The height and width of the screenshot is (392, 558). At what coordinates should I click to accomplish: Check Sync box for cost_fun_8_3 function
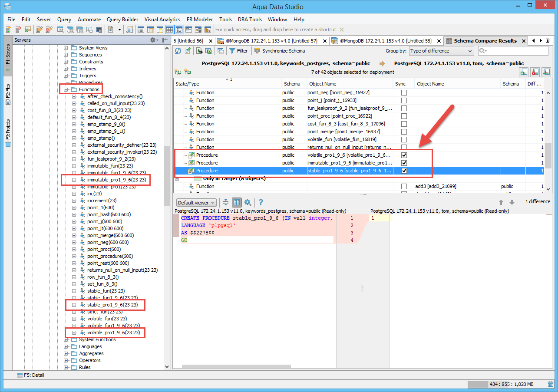click(404, 124)
